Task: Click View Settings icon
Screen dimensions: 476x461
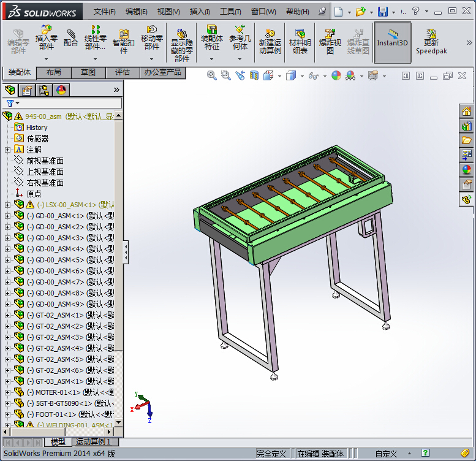Action: click(x=373, y=75)
